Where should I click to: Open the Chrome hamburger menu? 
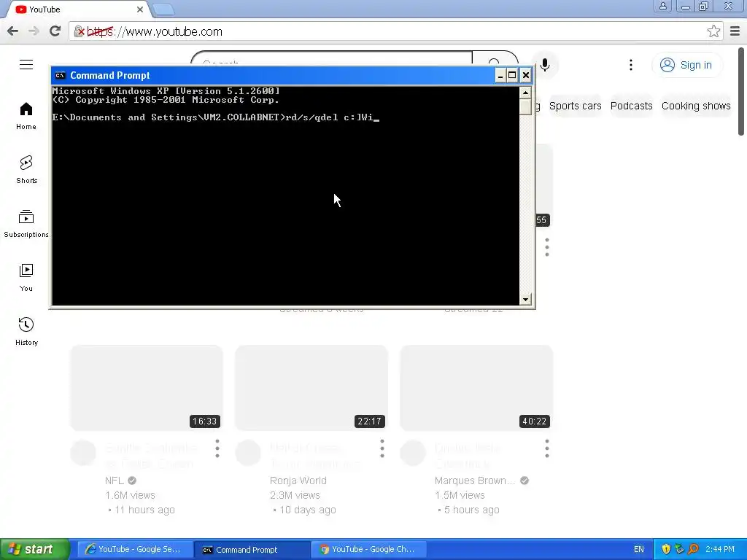click(735, 31)
